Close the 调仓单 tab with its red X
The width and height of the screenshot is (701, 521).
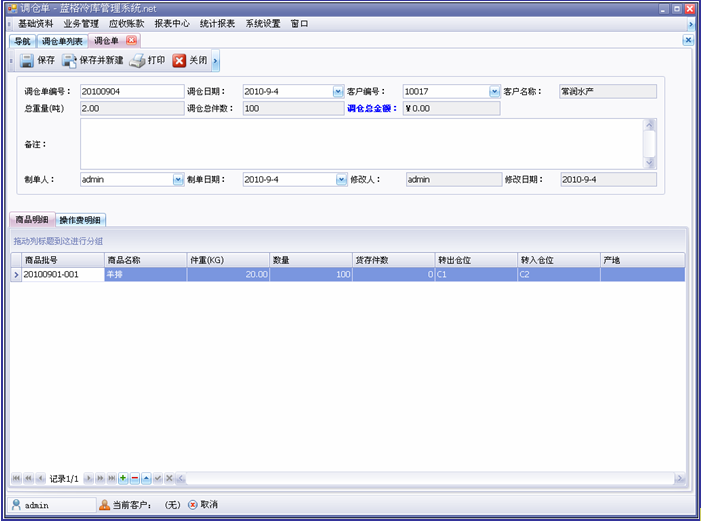click(x=131, y=40)
